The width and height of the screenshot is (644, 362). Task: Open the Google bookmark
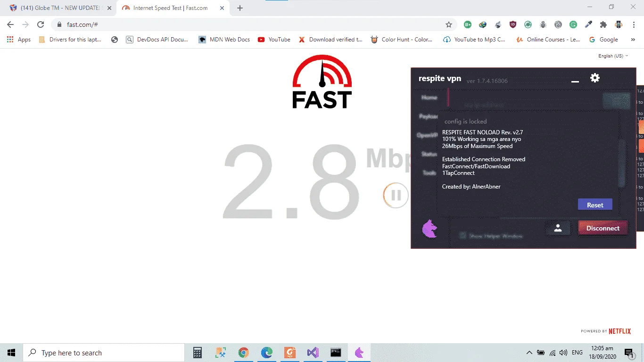tap(603, 40)
